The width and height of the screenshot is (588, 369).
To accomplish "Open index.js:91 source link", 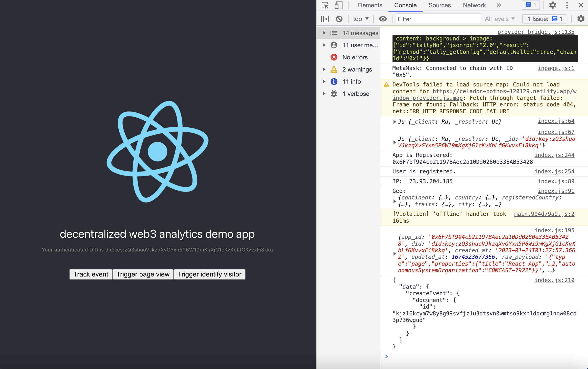I will click(556, 191).
